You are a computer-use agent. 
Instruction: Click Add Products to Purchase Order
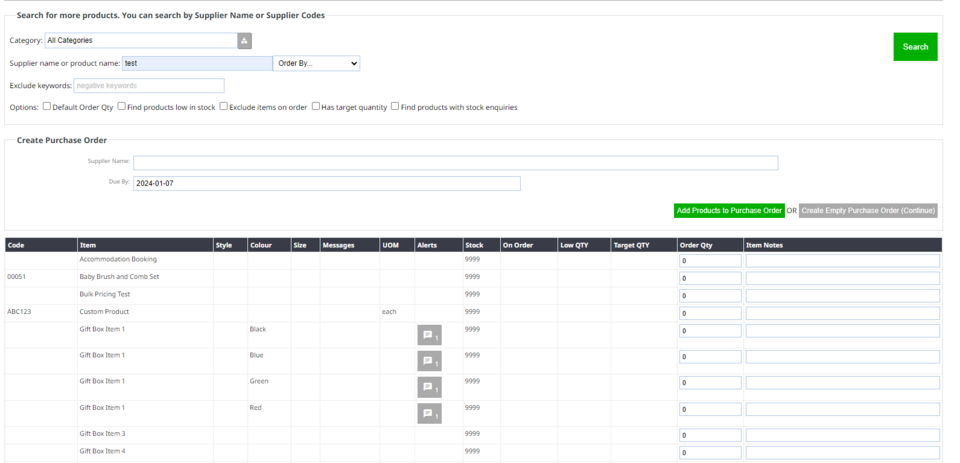click(729, 211)
